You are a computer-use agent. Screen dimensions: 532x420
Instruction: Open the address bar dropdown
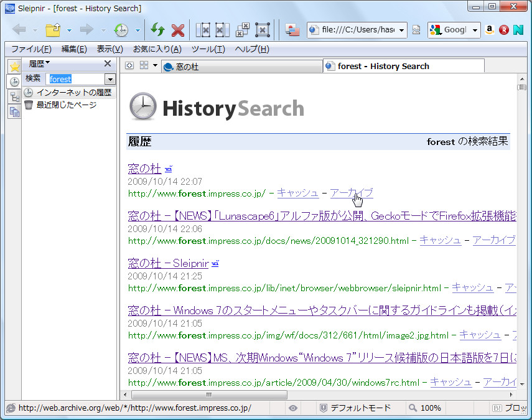pos(402,30)
